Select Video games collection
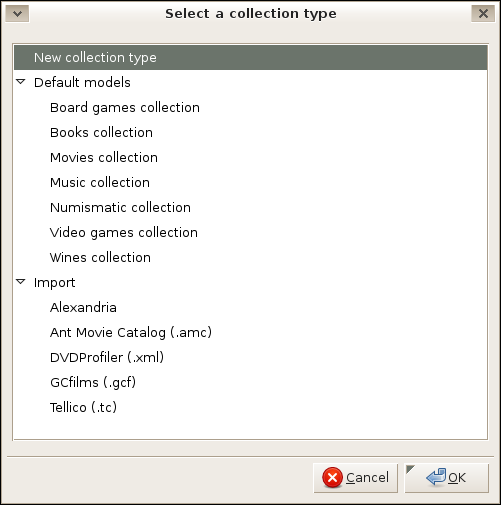 click(x=124, y=233)
